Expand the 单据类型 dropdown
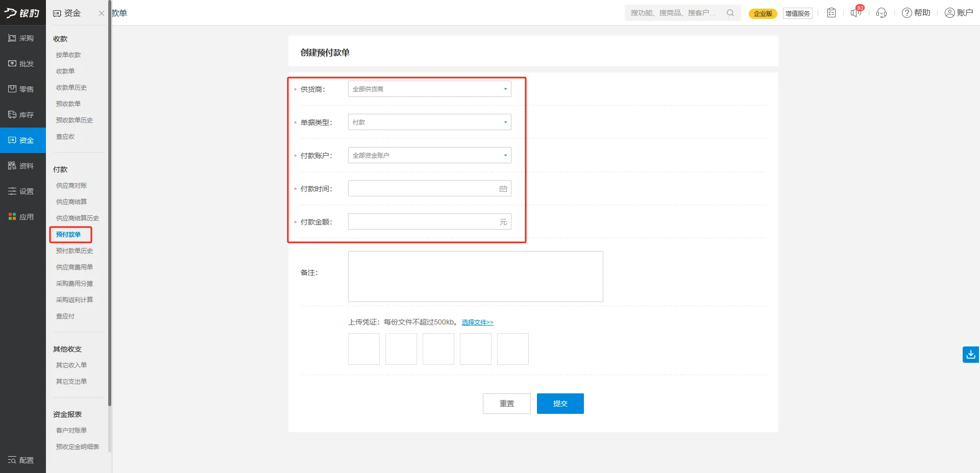The image size is (980, 473). (x=429, y=122)
